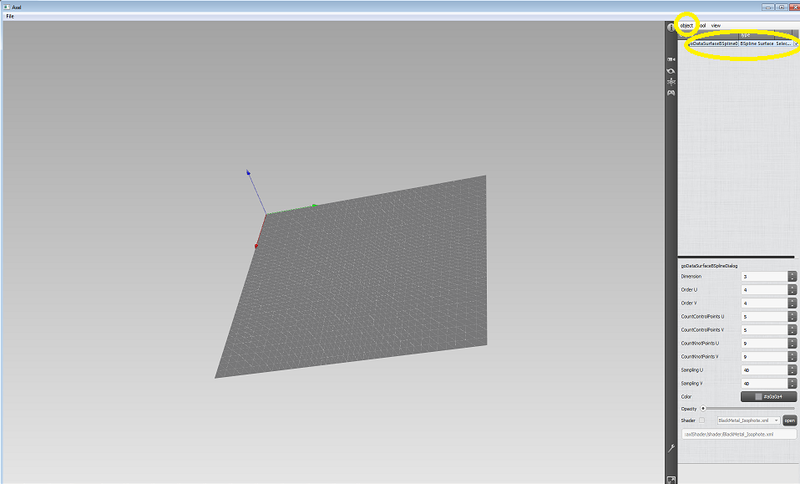
Task: Select the goDataSurfaceBSpline object row
Action: [712, 44]
